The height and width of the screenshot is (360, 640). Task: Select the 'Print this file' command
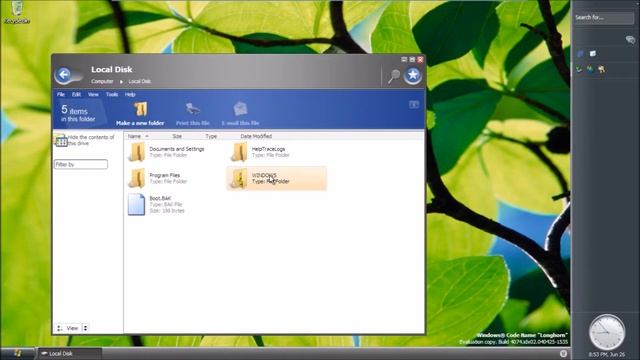click(x=193, y=114)
